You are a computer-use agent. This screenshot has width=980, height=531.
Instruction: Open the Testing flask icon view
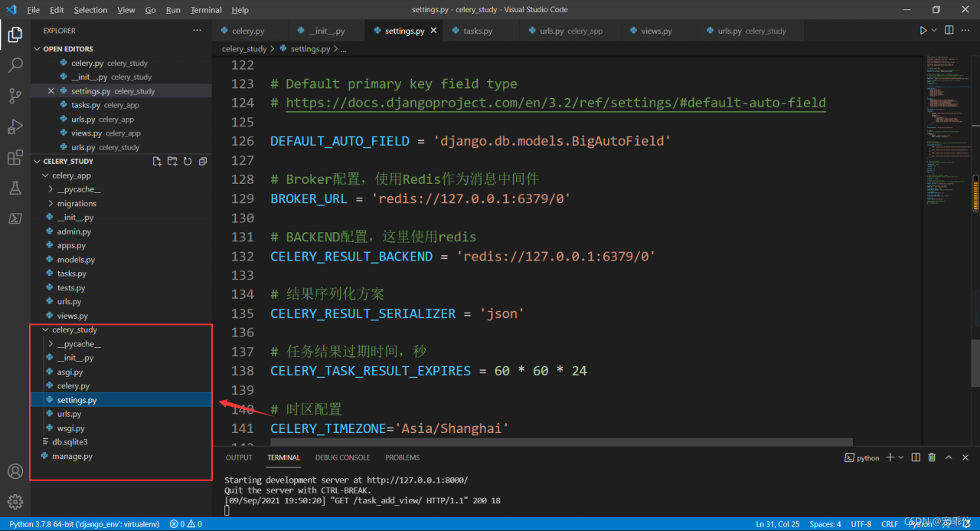[15, 188]
